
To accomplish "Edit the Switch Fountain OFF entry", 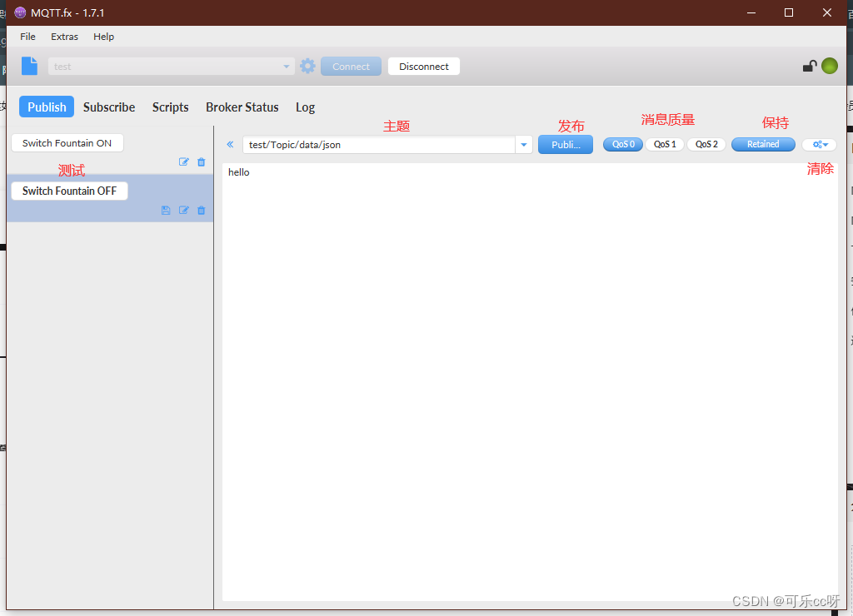I will (x=184, y=211).
